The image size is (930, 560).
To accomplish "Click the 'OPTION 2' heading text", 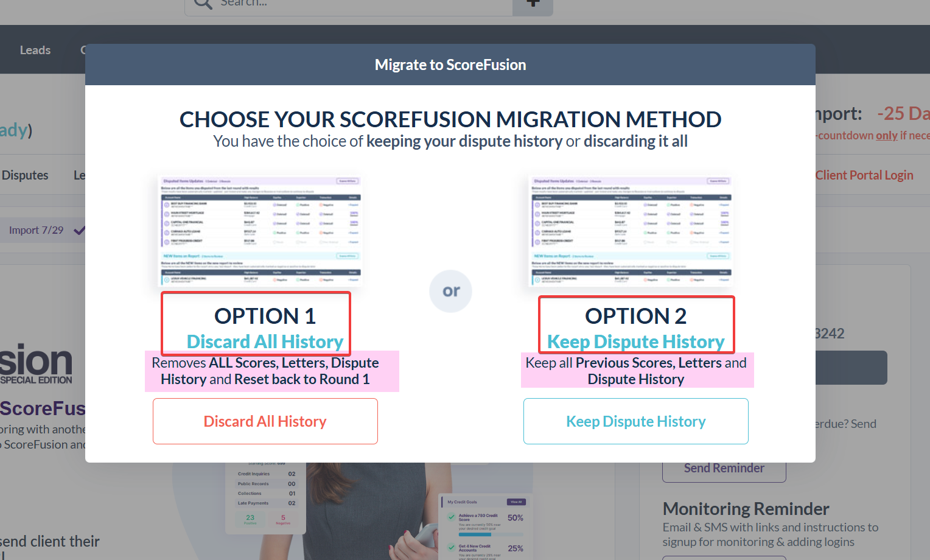I will [x=635, y=316].
